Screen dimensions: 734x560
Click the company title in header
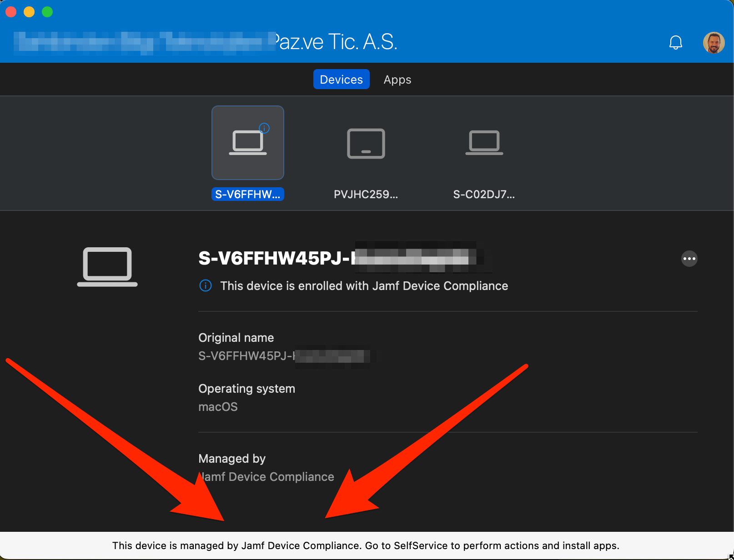click(206, 42)
